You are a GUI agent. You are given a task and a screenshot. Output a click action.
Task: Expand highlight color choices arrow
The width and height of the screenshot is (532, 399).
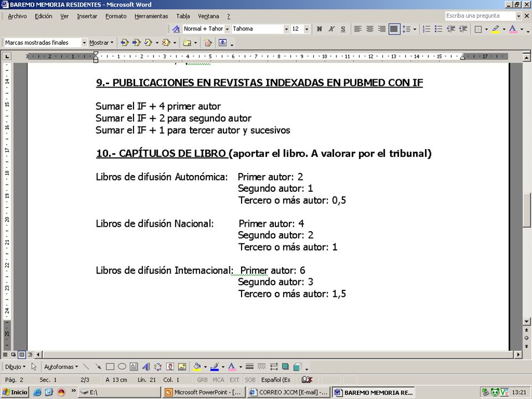(504, 29)
